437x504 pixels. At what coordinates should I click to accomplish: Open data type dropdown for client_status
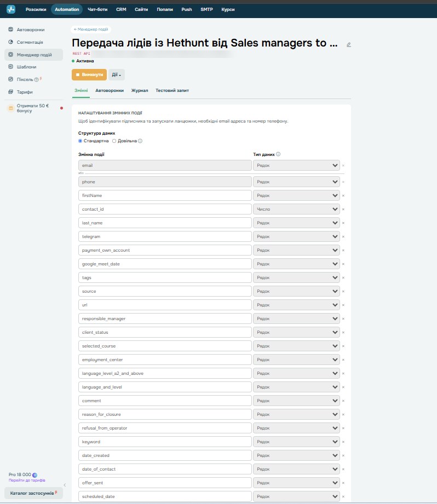[296, 332]
